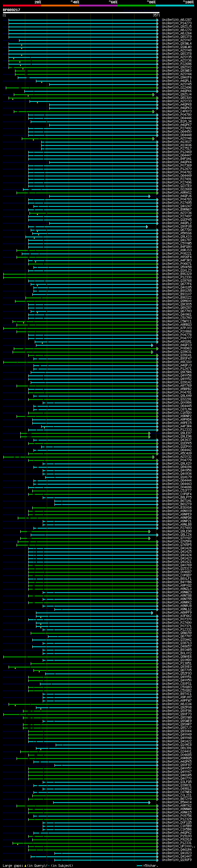
Task: Click the green ~80% identity legend segment
Action: (x=137, y=6)
